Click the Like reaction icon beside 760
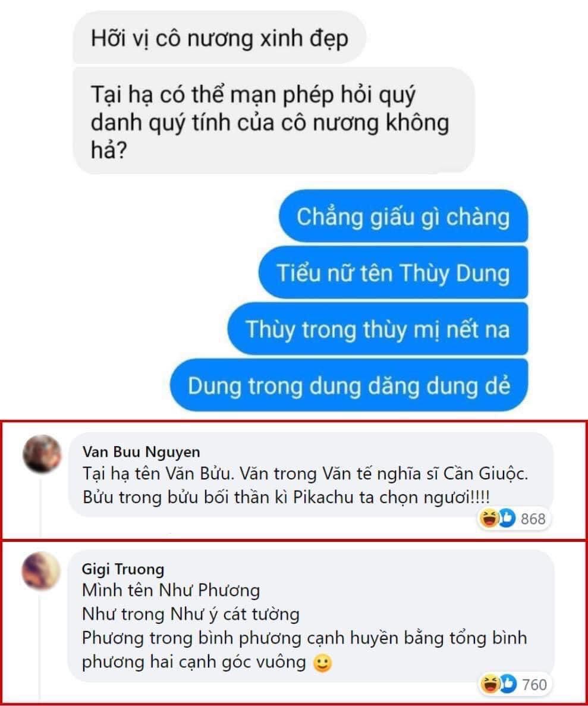 pyautogui.click(x=507, y=684)
